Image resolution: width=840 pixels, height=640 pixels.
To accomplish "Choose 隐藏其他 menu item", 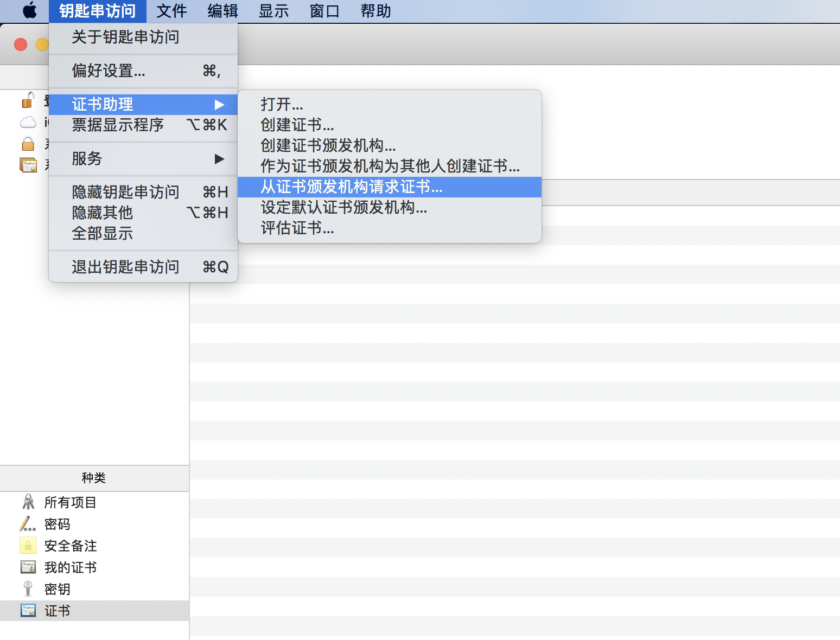I will tap(143, 213).
